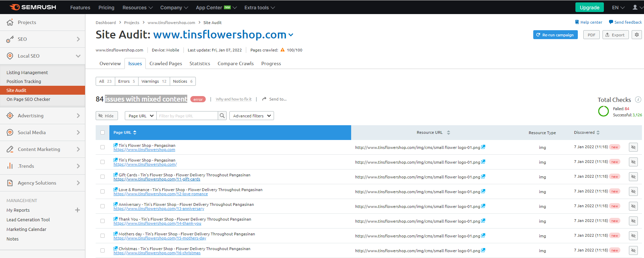Add a new report with plus icon
644x258 pixels.
[77, 210]
